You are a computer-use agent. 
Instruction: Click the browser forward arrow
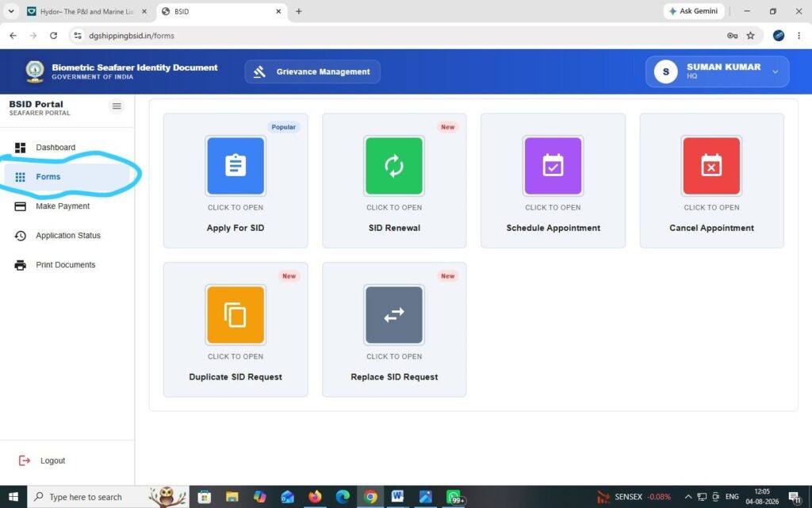tap(33, 36)
